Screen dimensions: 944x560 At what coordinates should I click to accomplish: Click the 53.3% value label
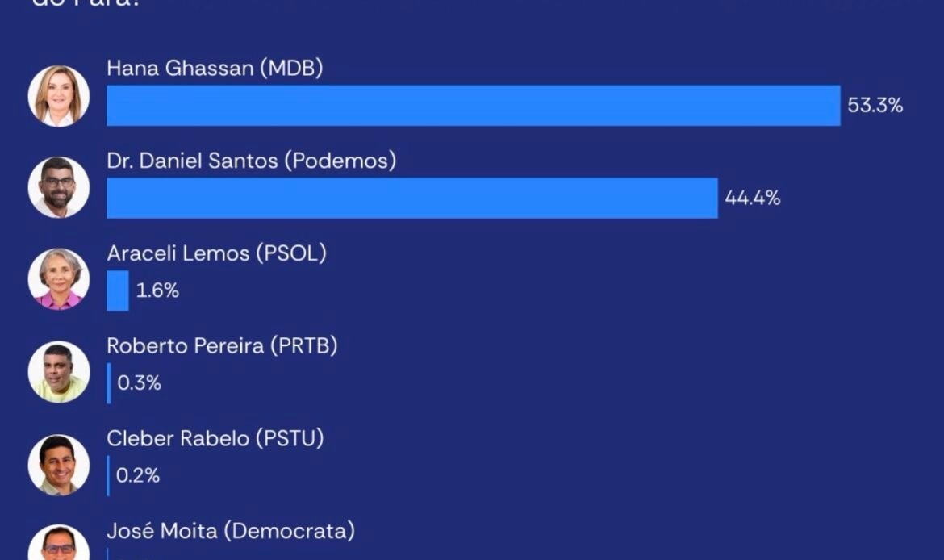[x=875, y=106]
